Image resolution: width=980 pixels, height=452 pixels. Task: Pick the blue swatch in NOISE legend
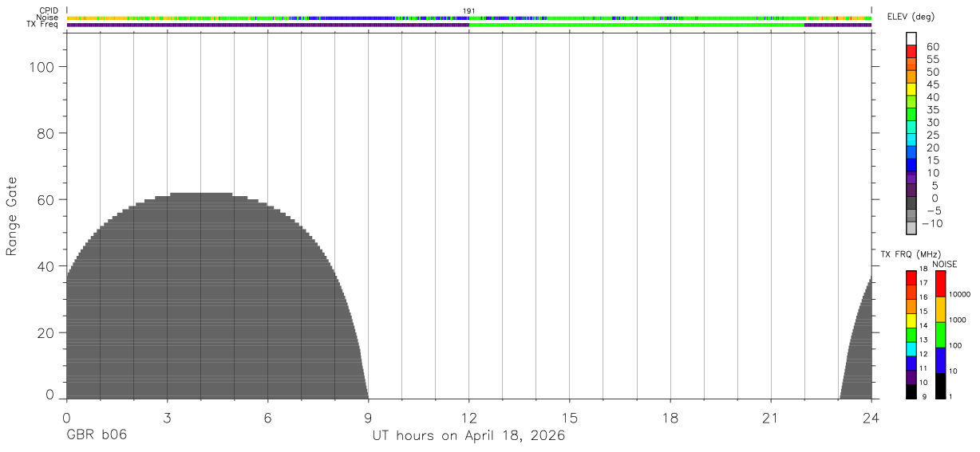tap(940, 360)
